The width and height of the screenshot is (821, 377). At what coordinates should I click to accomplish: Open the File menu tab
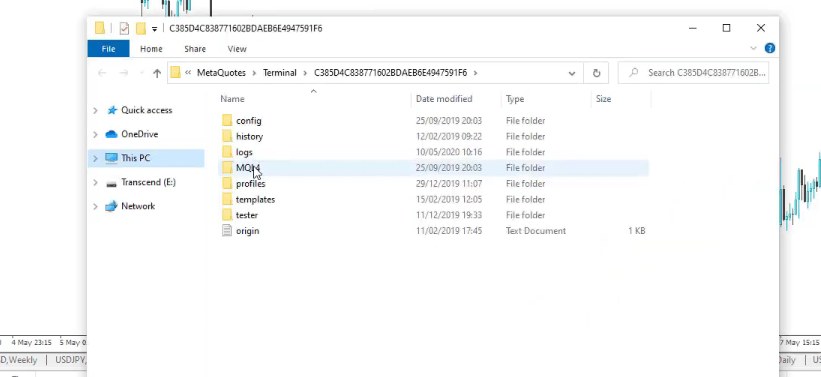108,49
